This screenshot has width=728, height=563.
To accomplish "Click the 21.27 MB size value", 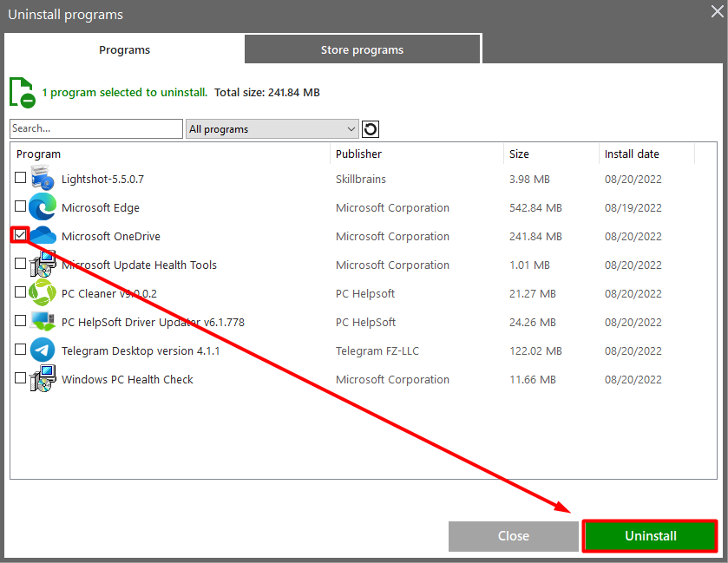I will (x=532, y=294).
